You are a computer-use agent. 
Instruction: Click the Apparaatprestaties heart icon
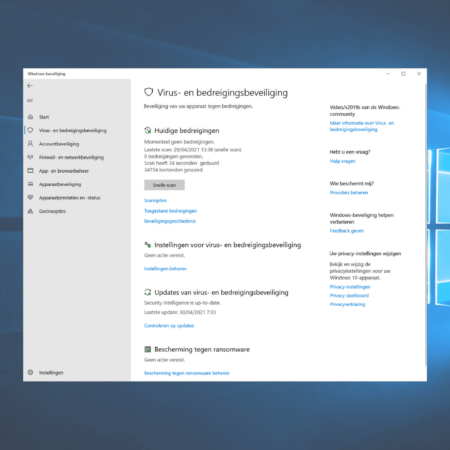click(x=30, y=197)
